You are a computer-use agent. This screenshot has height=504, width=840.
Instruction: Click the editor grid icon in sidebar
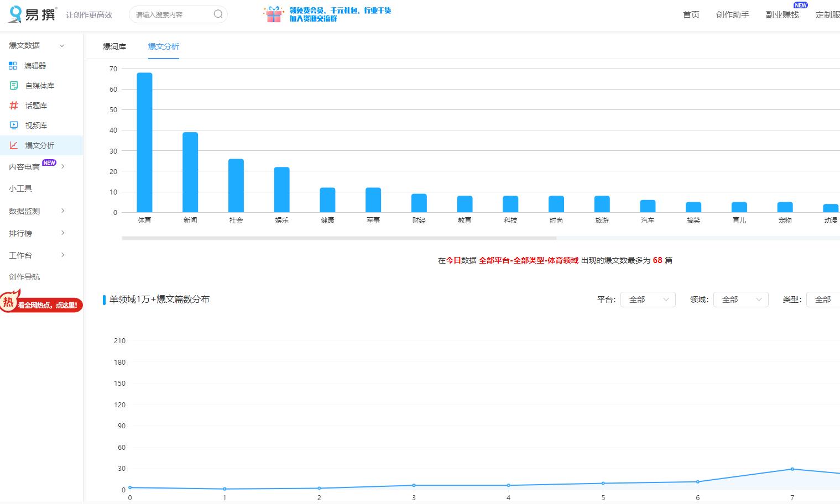tap(13, 66)
